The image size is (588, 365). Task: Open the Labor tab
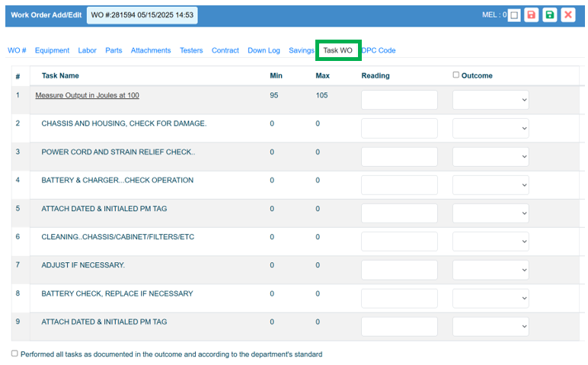(x=87, y=50)
